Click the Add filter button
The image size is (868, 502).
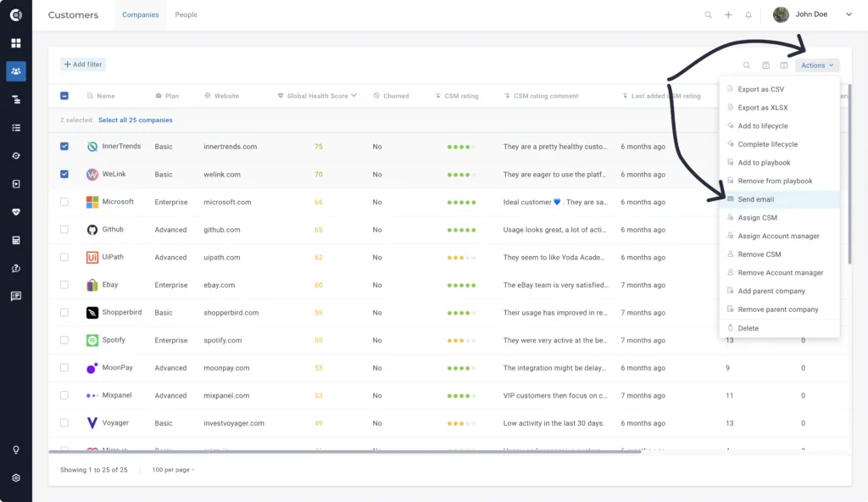point(83,64)
